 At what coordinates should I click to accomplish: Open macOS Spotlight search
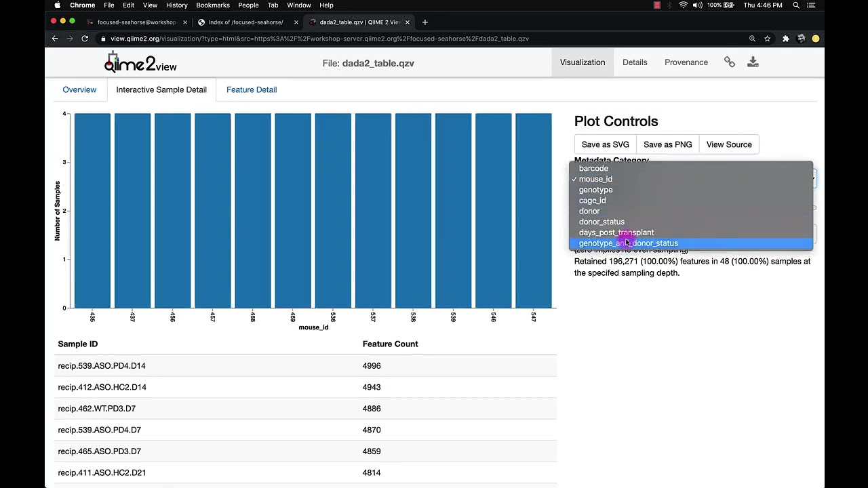click(796, 5)
